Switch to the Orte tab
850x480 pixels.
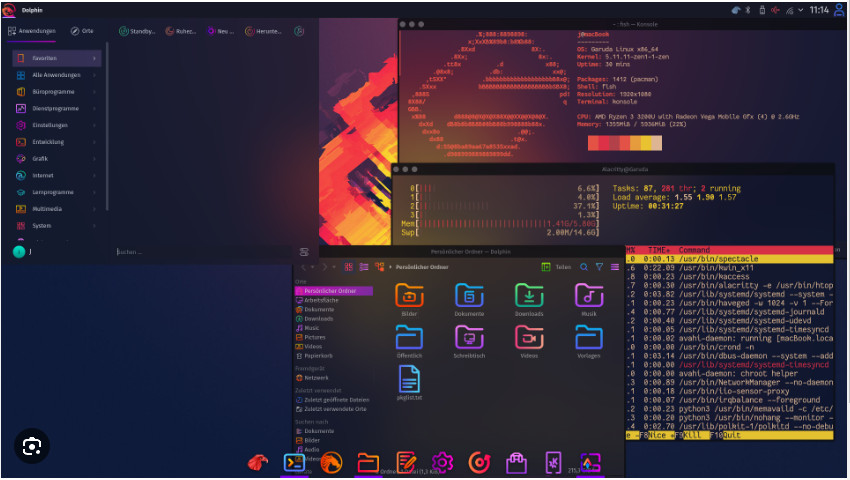pyautogui.click(x=82, y=31)
